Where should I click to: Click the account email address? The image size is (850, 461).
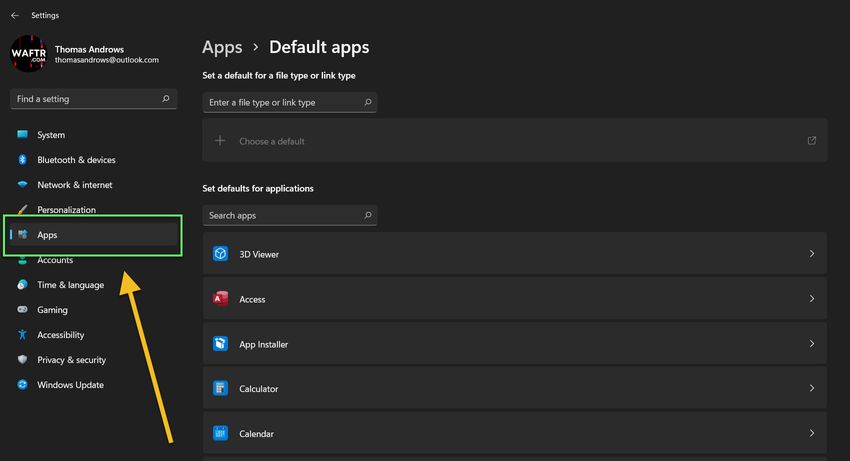107,60
